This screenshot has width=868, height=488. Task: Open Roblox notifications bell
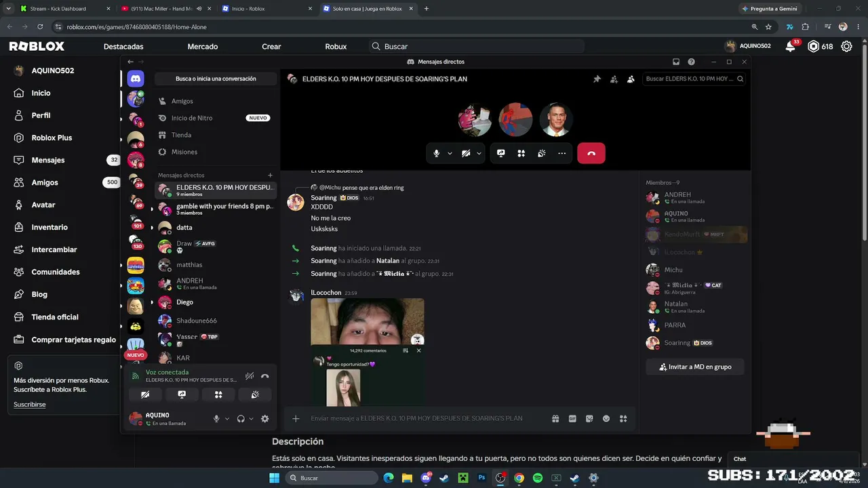pos(791,46)
